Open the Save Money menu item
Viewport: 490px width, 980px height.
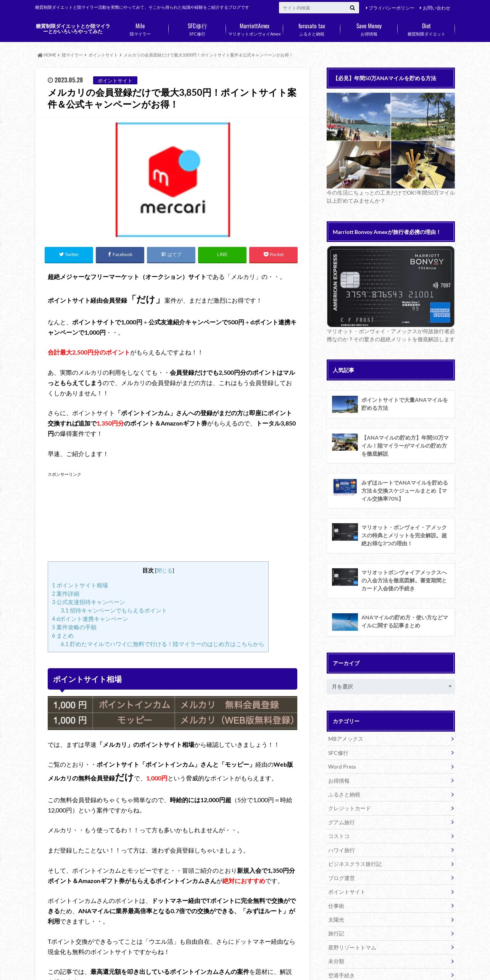point(369,29)
